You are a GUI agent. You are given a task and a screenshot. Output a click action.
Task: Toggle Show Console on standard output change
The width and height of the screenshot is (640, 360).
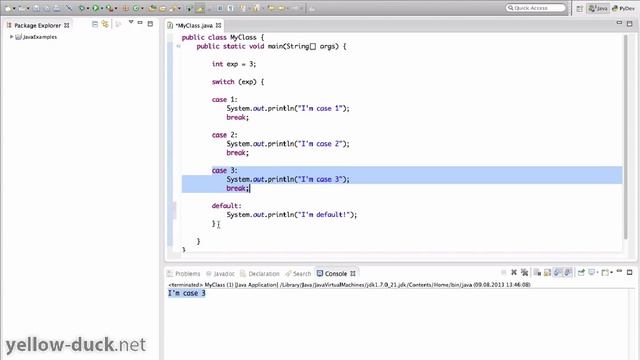pyautogui.click(x=557, y=272)
